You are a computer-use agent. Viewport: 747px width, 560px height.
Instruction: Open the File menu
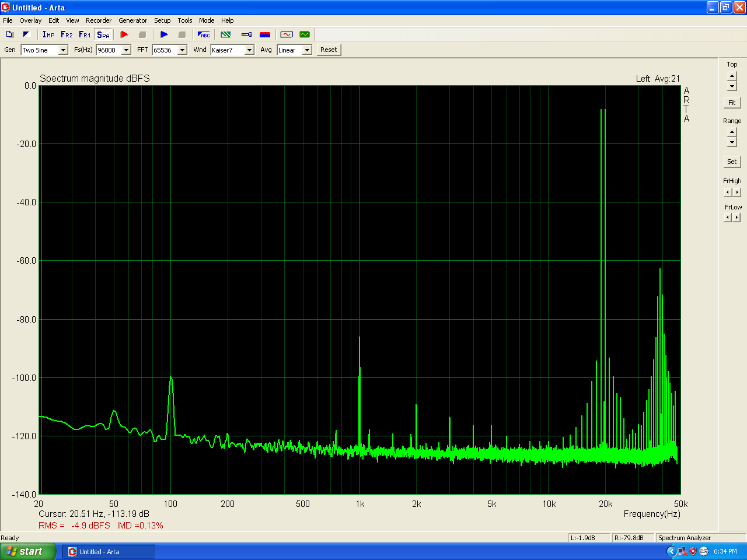click(x=8, y=20)
